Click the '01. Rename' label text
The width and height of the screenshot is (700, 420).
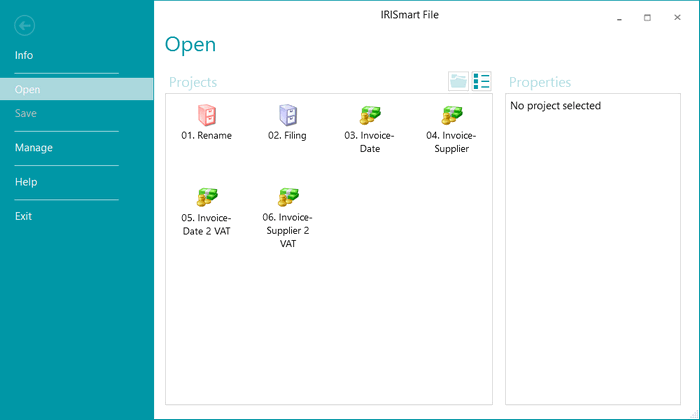point(206,135)
